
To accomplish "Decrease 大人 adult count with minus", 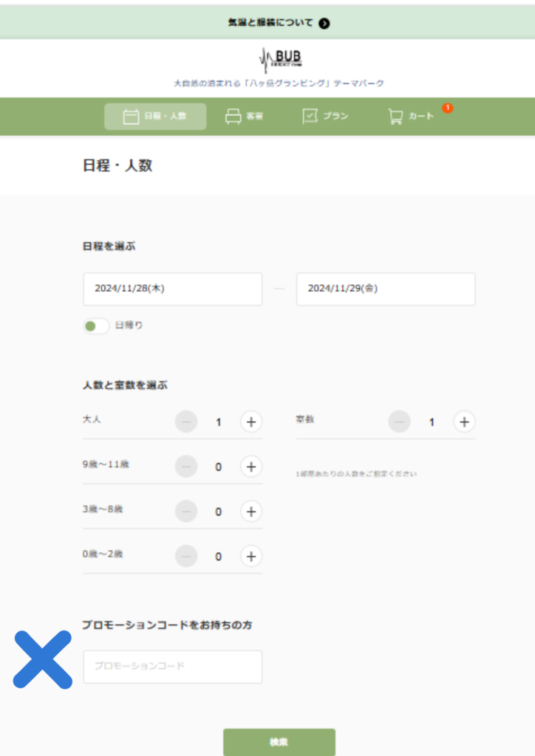I will (x=186, y=422).
